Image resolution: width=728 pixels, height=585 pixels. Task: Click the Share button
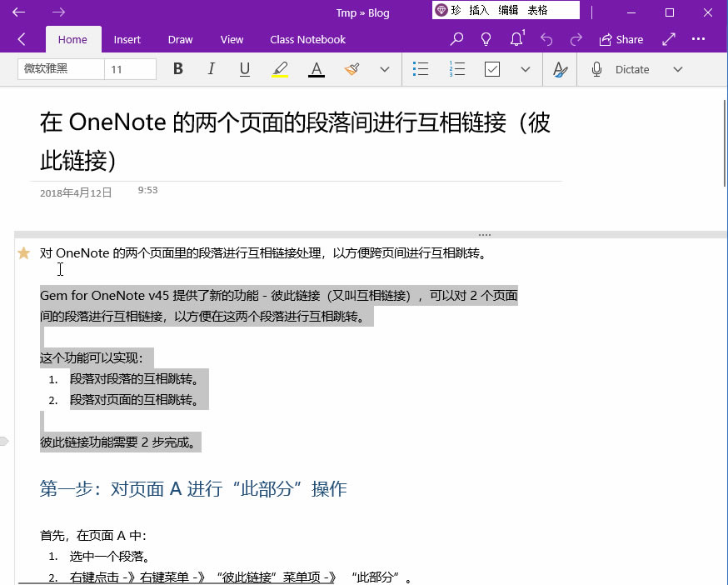point(621,39)
